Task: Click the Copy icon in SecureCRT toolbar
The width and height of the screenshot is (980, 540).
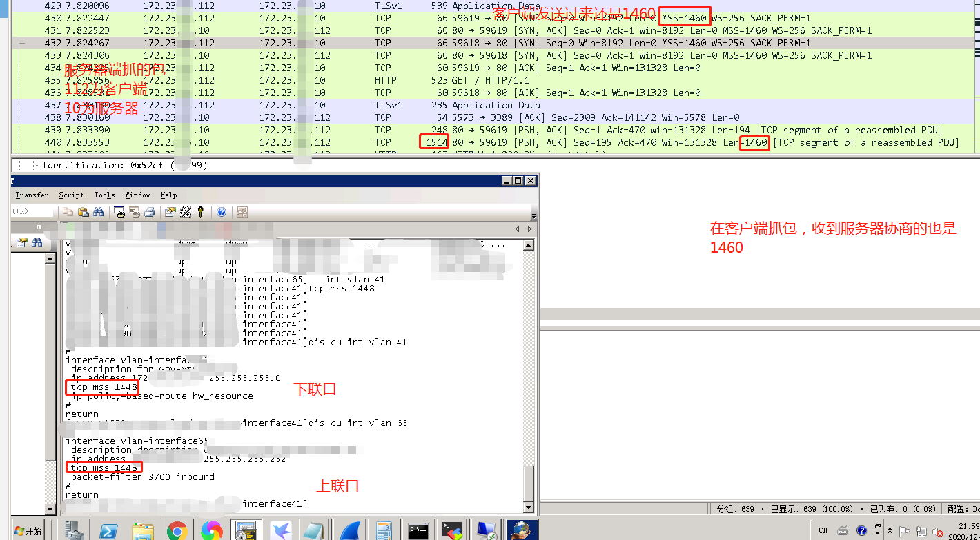Action: tap(68, 212)
